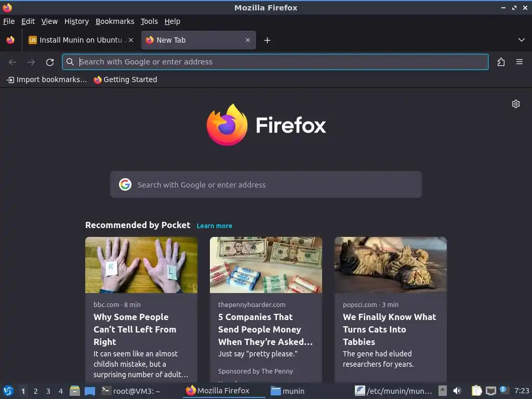Switch to workspace 1

pos(23,391)
